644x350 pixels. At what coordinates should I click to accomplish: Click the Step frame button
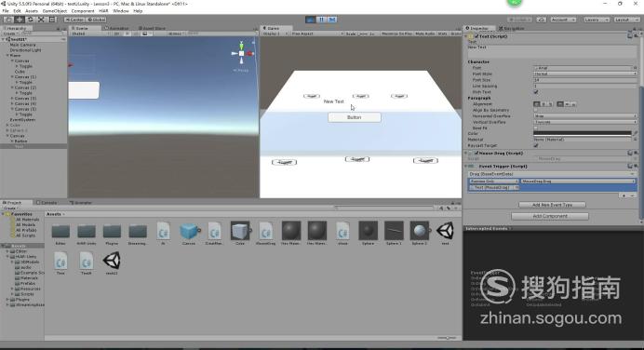coord(332,20)
